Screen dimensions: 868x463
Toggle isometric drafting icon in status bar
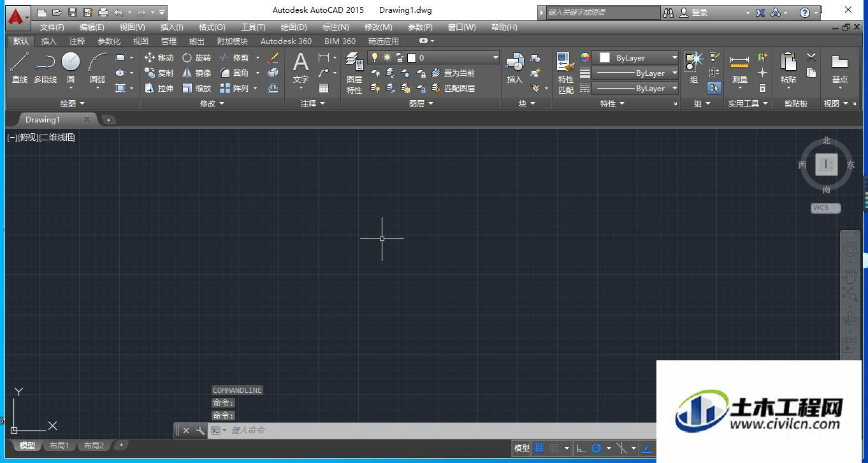pos(621,448)
